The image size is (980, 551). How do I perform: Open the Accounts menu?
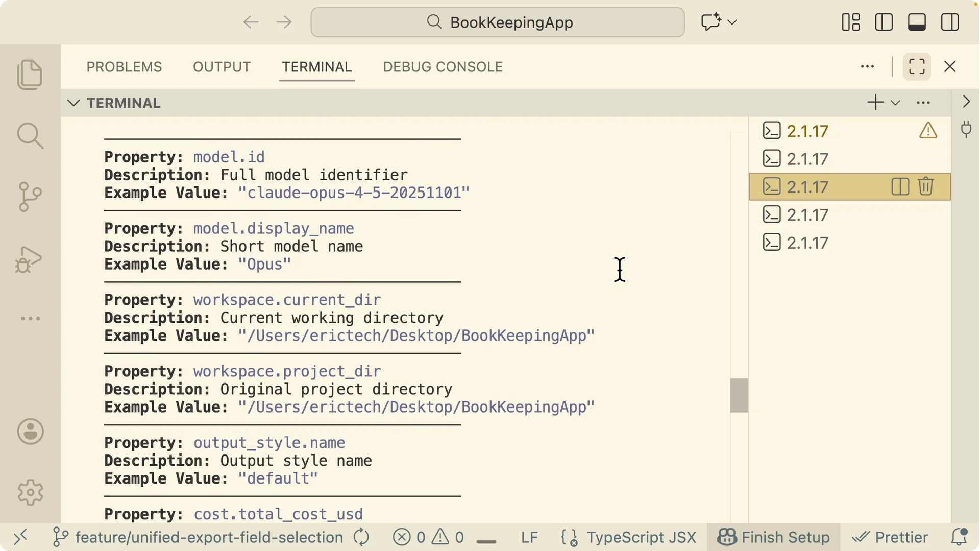(30, 432)
